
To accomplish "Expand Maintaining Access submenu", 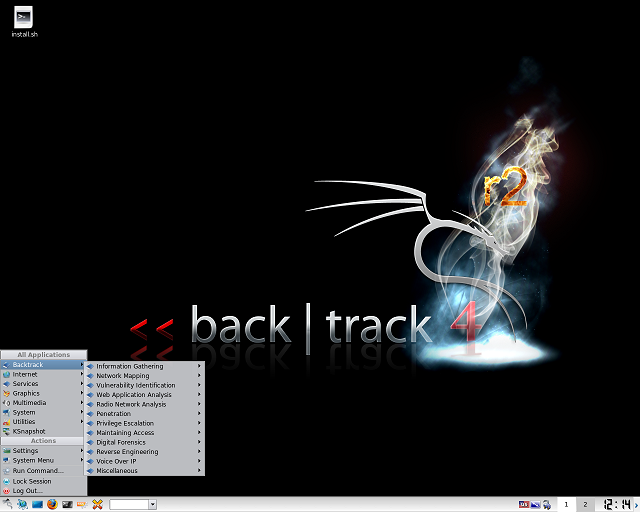I will pyautogui.click(x=144, y=433).
